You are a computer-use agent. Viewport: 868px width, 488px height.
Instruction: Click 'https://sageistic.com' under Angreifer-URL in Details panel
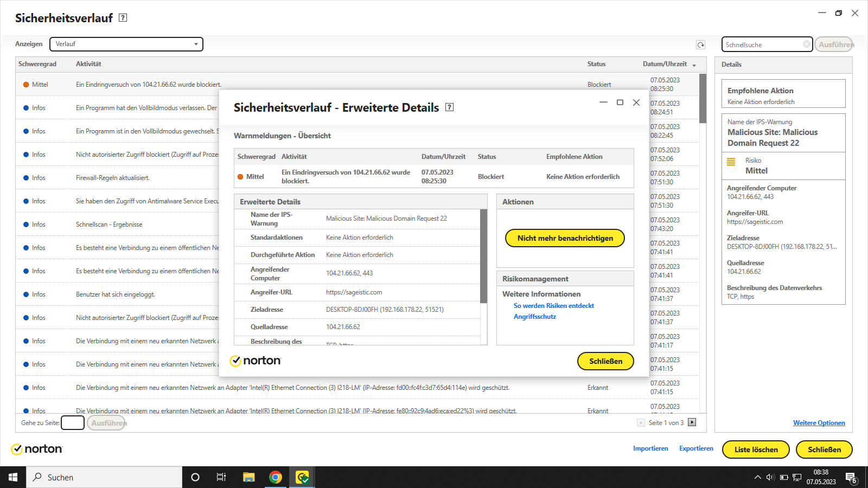point(755,222)
